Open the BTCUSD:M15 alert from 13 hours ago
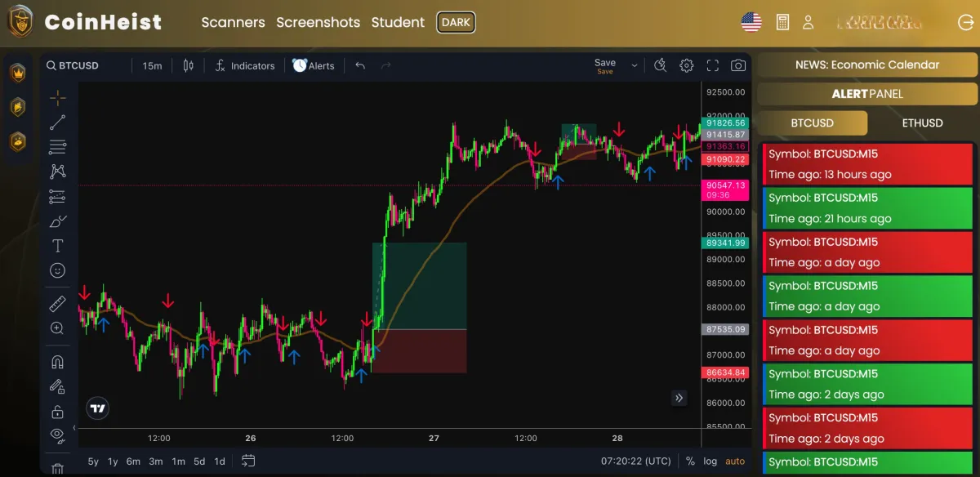Image resolution: width=980 pixels, height=477 pixels. [x=867, y=163]
